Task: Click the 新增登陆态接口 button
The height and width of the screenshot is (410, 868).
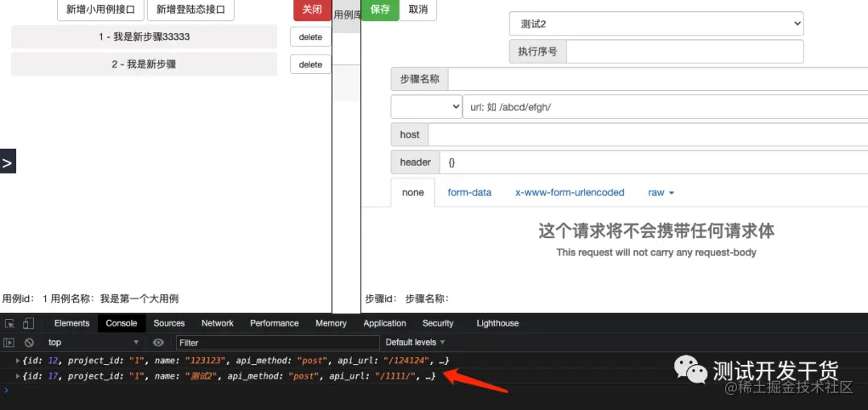Action: click(190, 10)
